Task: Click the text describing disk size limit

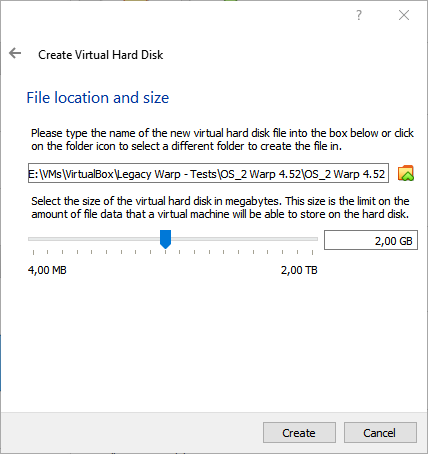Action: 220,208
